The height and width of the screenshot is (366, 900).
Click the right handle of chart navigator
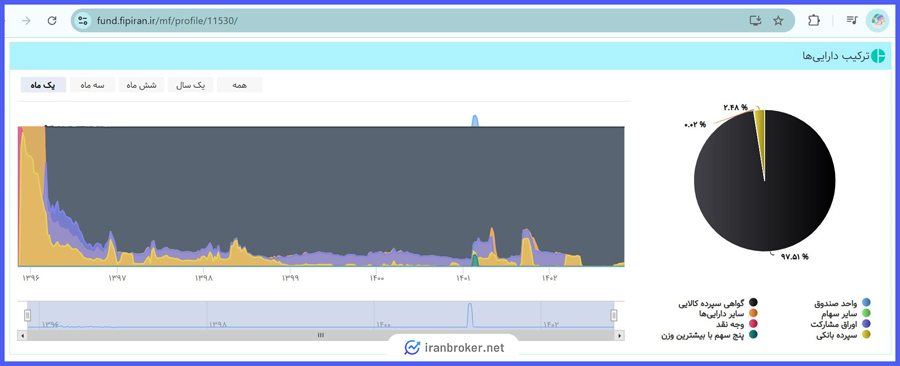(614, 315)
